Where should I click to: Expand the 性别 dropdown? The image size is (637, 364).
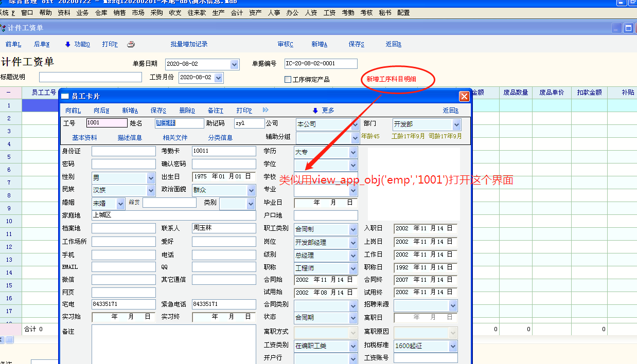click(151, 177)
